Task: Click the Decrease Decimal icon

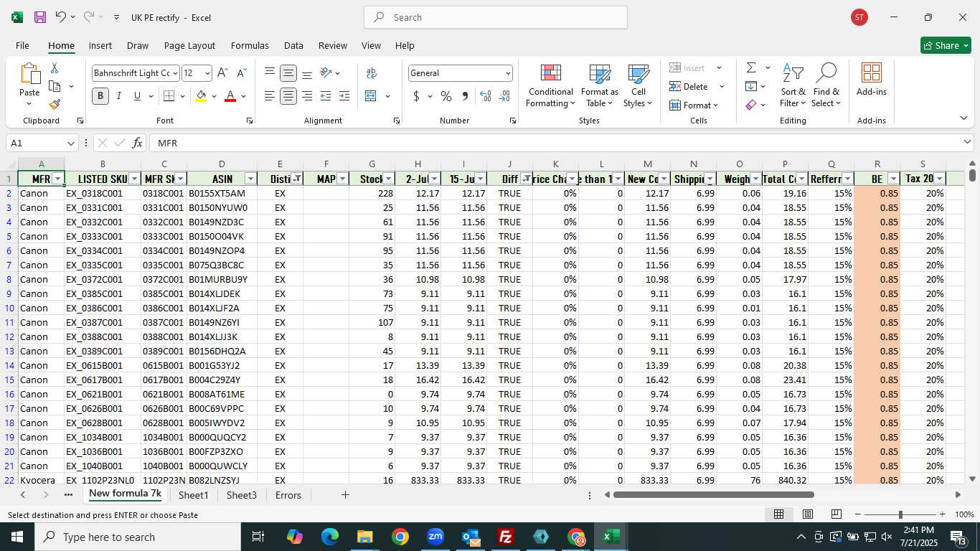Action: tap(504, 96)
